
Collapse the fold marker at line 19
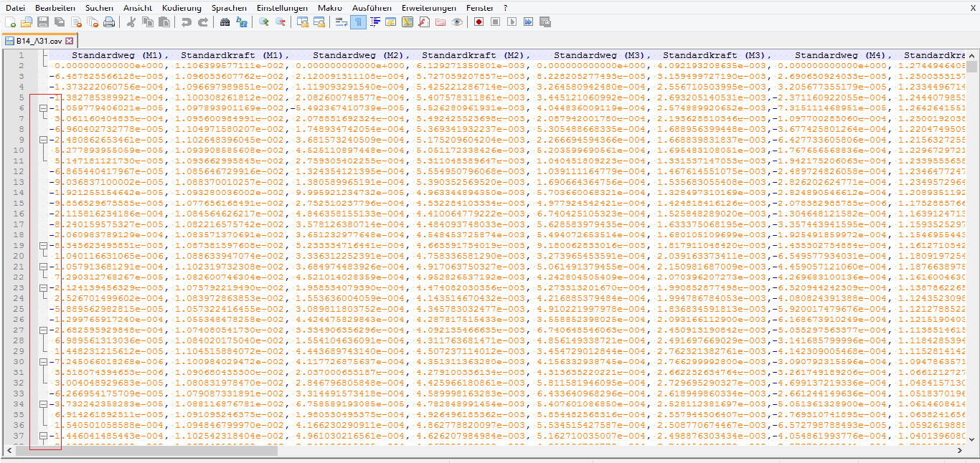[43, 245]
